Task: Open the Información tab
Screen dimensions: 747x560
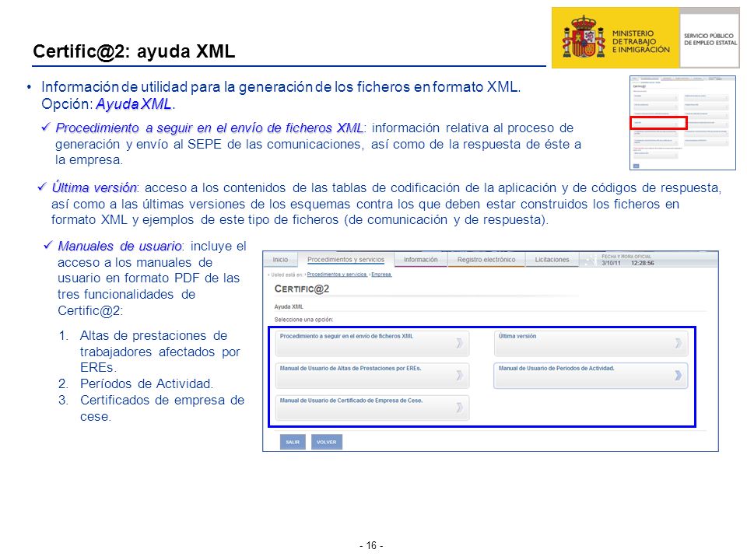Action: (x=421, y=260)
